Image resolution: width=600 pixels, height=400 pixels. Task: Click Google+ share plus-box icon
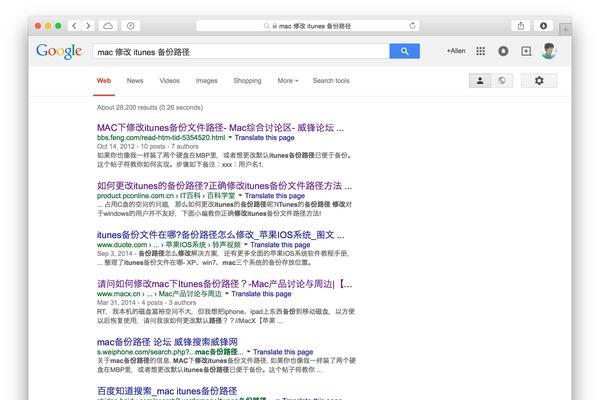click(526, 51)
